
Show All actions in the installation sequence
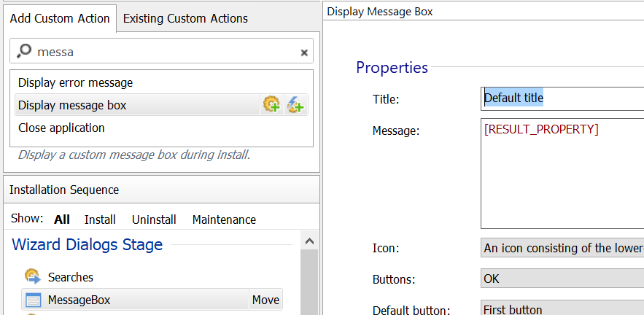tap(62, 219)
